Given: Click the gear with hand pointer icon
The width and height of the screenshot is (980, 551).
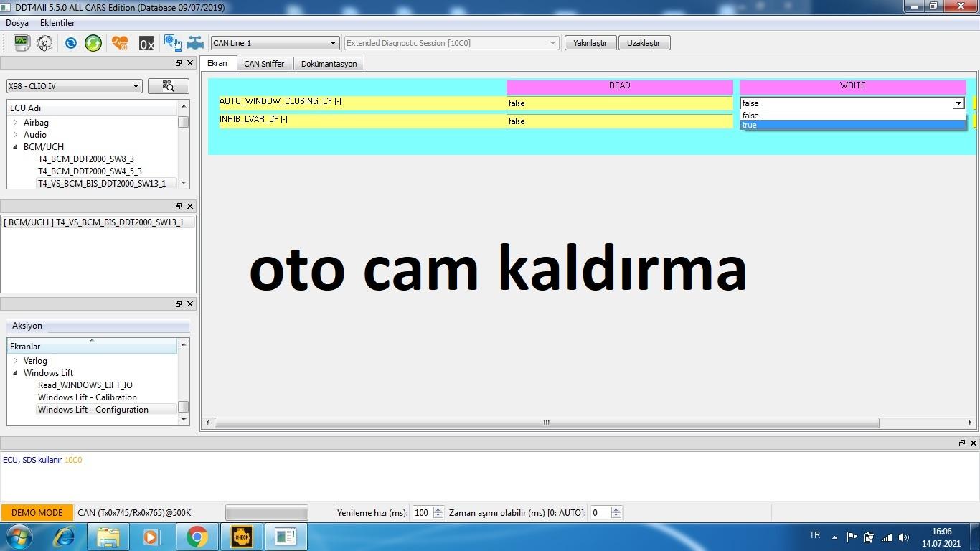Looking at the screenshot, I should [x=172, y=43].
